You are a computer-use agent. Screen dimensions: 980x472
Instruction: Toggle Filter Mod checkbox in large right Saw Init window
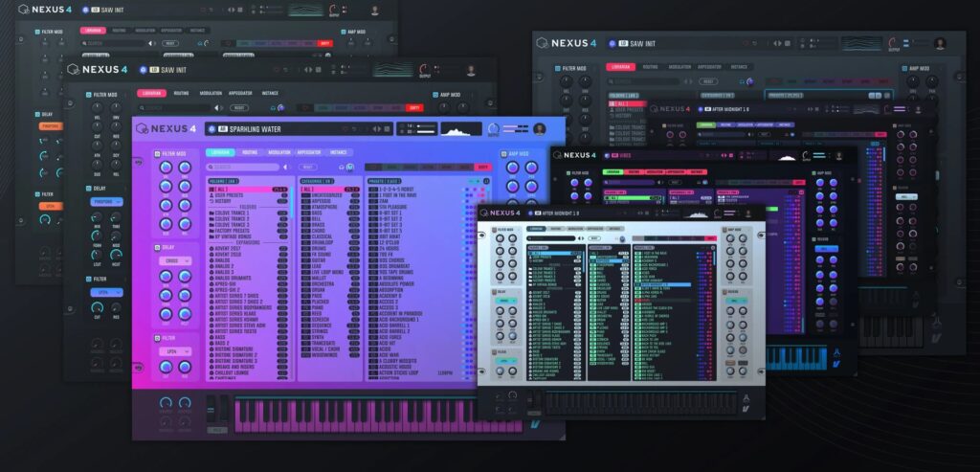pyautogui.click(x=558, y=68)
